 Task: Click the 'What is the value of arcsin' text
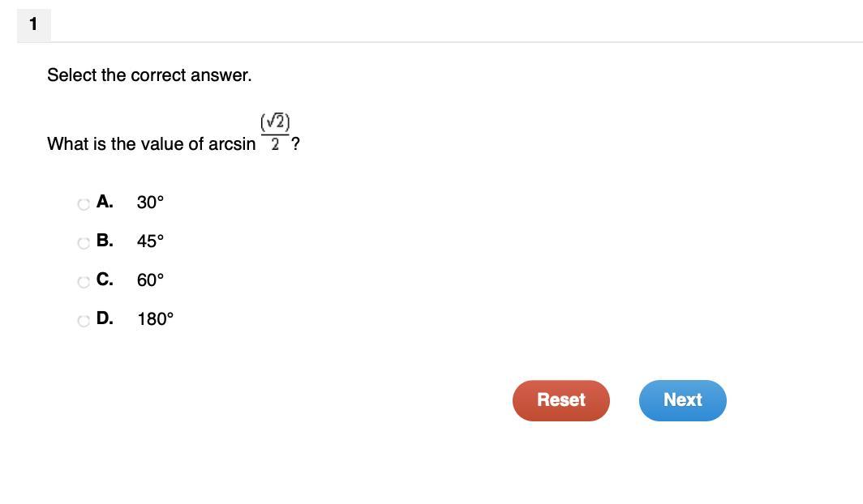(151, 144)
